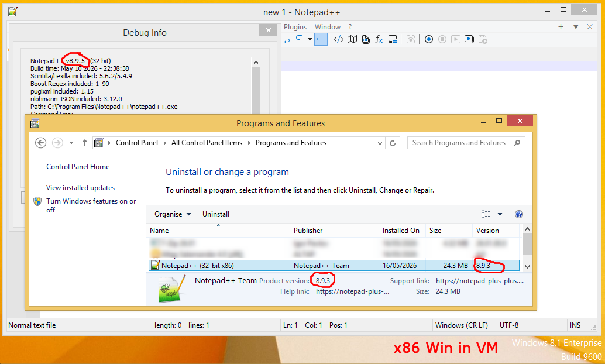Open the Window menu in Notepad++
Image resolution: width=605 pixels, height=364 pixels.
pyautogui.click(x=328, y=27)
